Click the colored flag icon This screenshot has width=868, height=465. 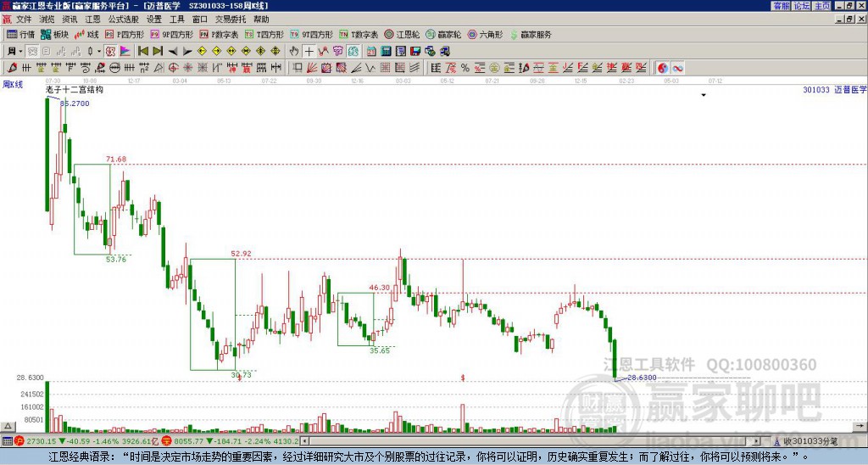(x=125, y=52)
